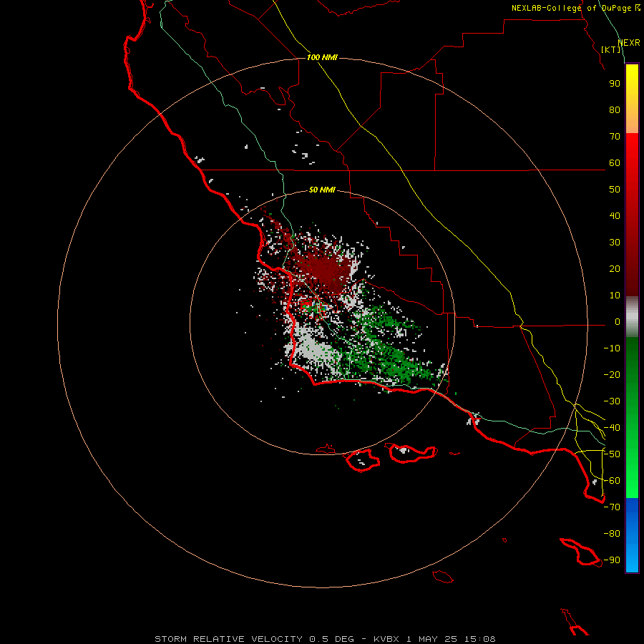The width and height of the screenshot is (644, 644).
Task: Pick the blue segment of the color bar
Action: point(632,535)
